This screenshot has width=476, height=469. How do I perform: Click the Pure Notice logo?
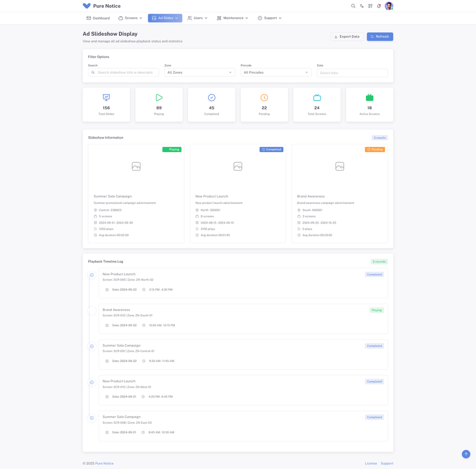click(x=101, y=6)
